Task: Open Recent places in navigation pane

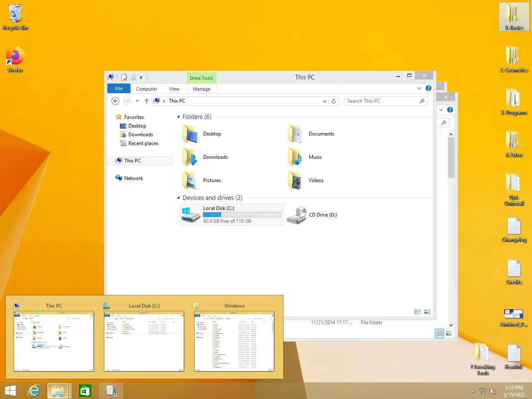Action: [139, 143]
